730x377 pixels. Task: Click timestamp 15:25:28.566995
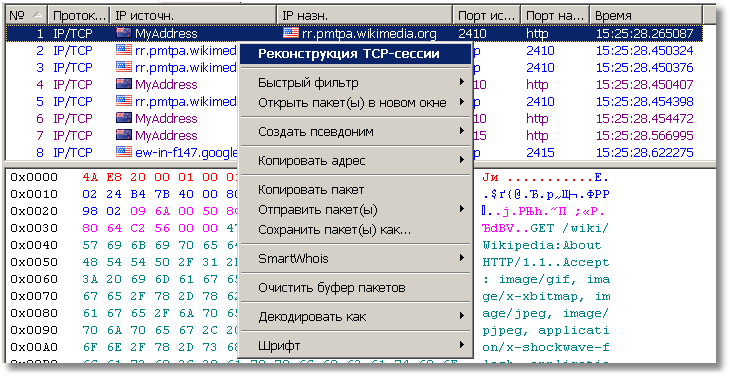pyautogui.click(x=645, y=135)
